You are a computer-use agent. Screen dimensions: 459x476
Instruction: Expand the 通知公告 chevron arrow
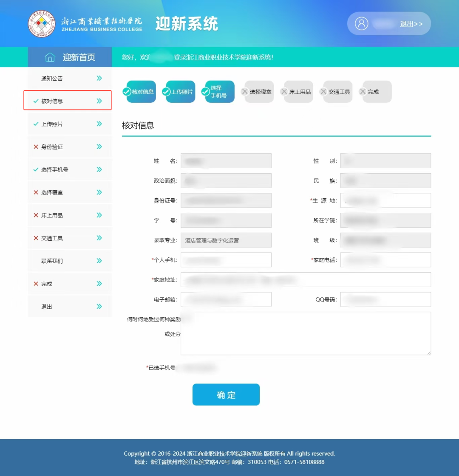tap(99, 78)
